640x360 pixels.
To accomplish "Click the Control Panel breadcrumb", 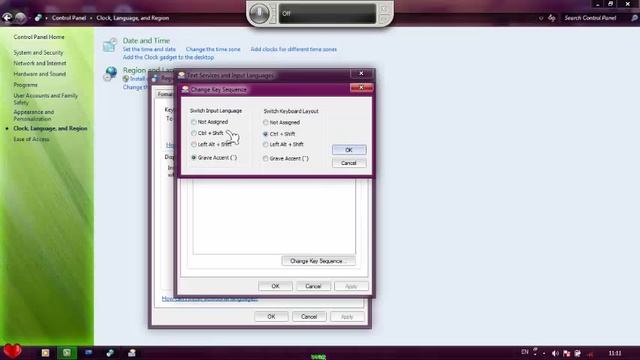I will (x=69, y=18).
